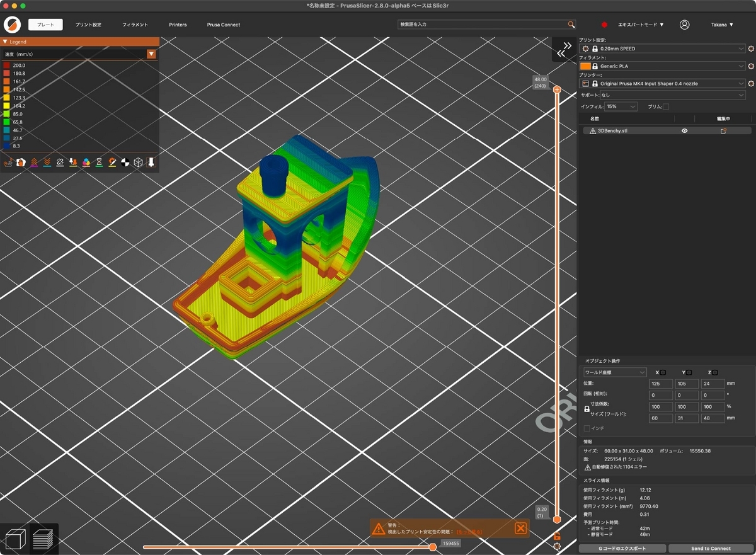Toggle color changes visibility in legend
Viewport: 756px width, 555px height.
click(86, 163)
